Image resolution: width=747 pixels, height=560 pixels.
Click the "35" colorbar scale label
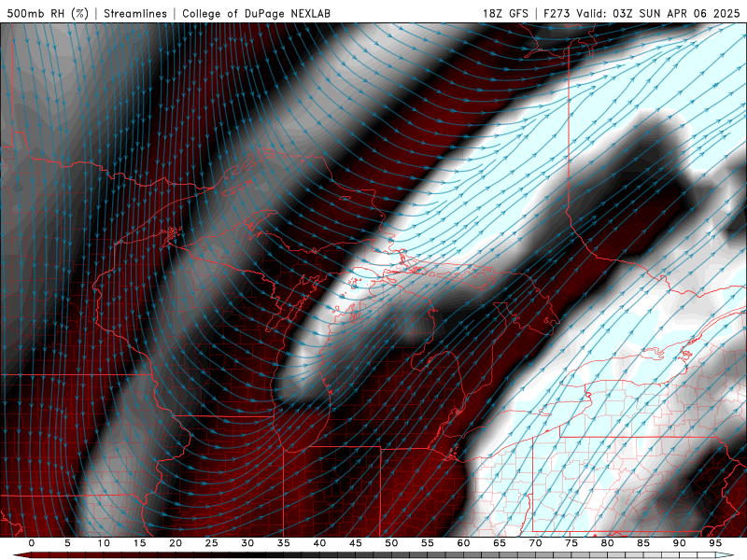tap(284, 543)
